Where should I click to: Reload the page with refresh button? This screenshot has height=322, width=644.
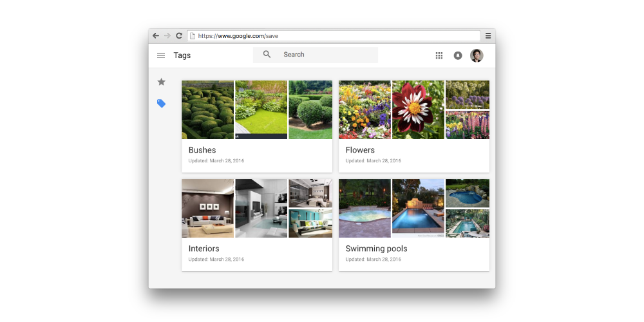[x=179, y=36]
